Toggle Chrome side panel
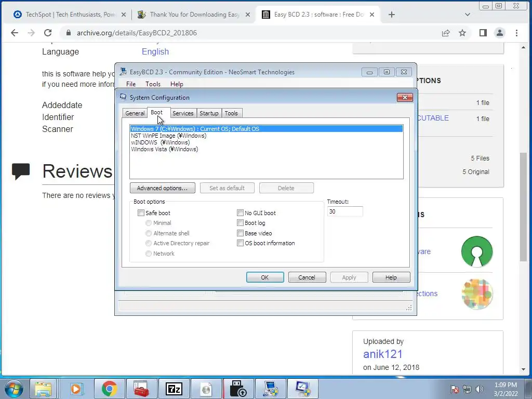This screenshot has width=532, height=399. [483, 33]
